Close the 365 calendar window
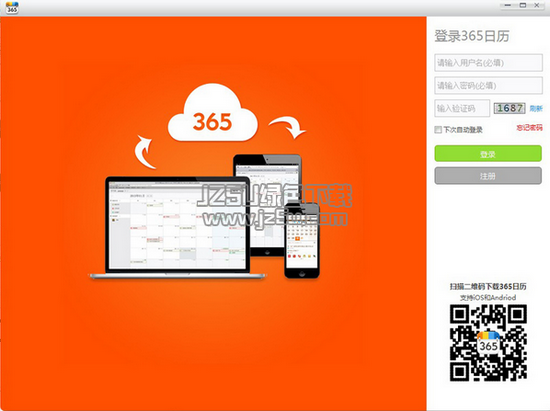 [x=537, y=5]
